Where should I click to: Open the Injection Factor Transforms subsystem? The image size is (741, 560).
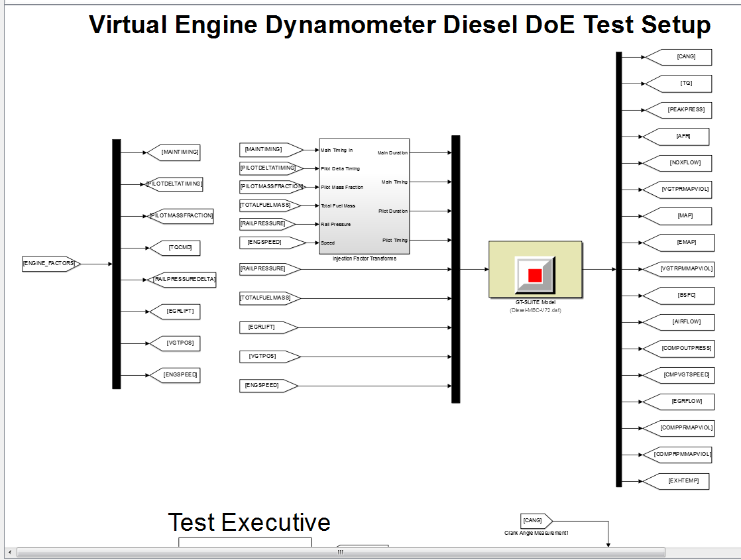(364, 196)
